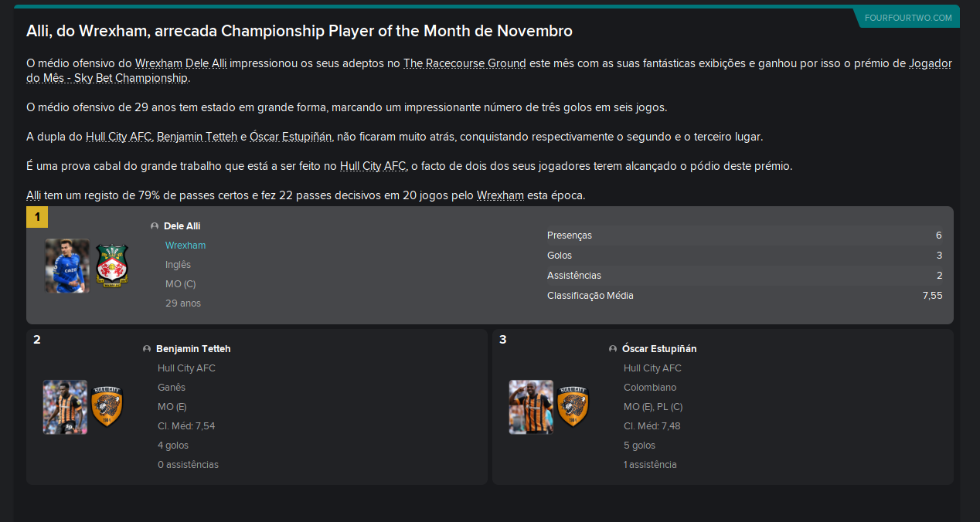Screen dimensions: 980x522
Task: Open Dele Alli name in first-place card
Action: point(182,226)
